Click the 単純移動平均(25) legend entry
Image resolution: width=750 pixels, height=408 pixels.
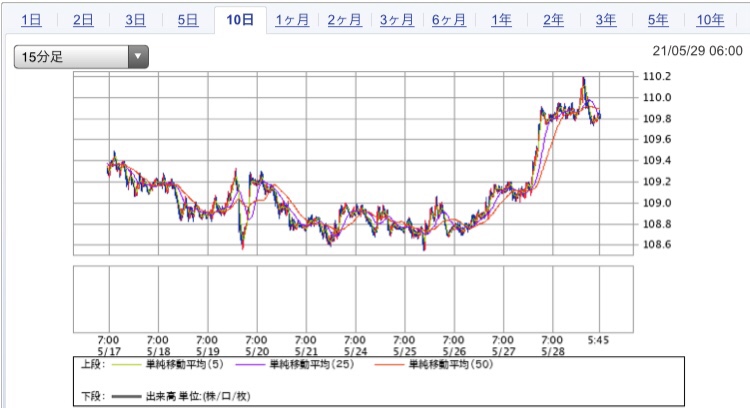(x=312, y=364)
